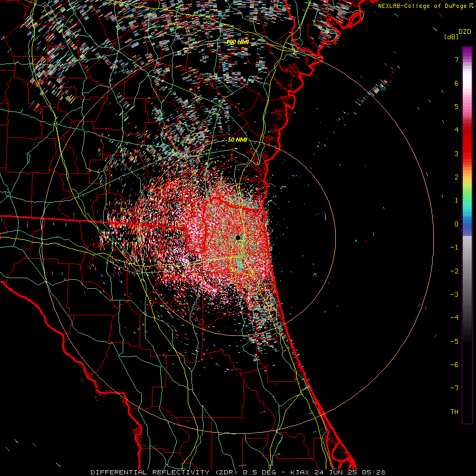Click the -4 value on color scale

tap(454, 318)
